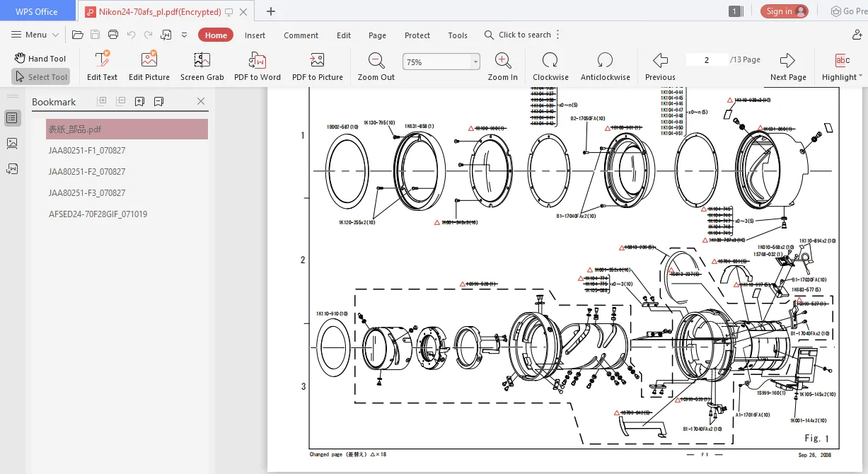The height and width of the screenshot is (474, 868).
Task: Select the Hand Tool
Action: (x=40, y=59)
